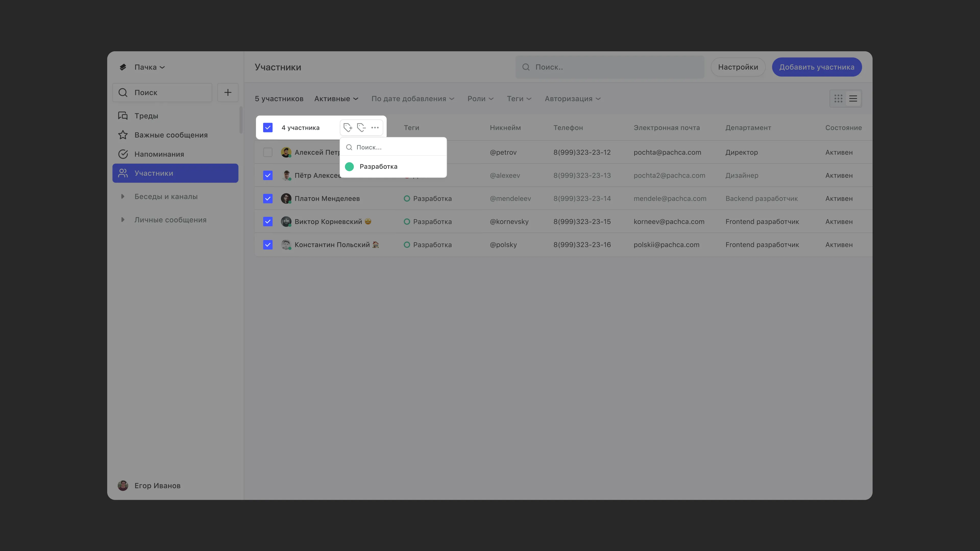Click the add tag icon
This screenshot has height=551, width=980.
click(348, 127)
